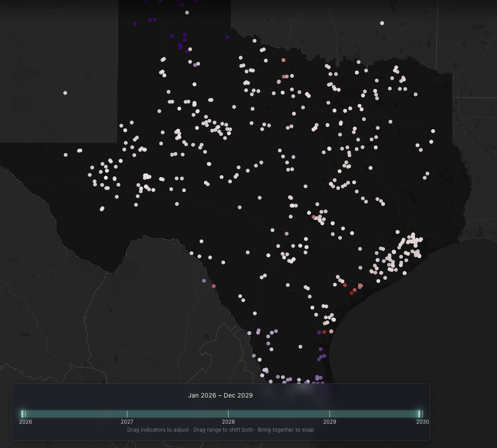The height and width of the screenshot is (448, 497).
Task: Click the isolated marker in far west New Mexico area
Action: click(65, 93)
